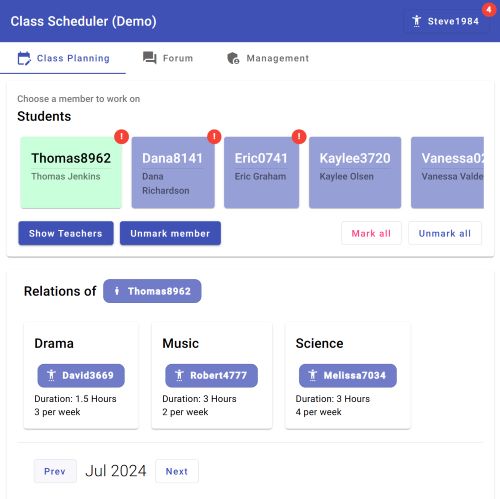Click the alert badge on Eric0741 card
This screenshot has height=499, width=500.
299,137
